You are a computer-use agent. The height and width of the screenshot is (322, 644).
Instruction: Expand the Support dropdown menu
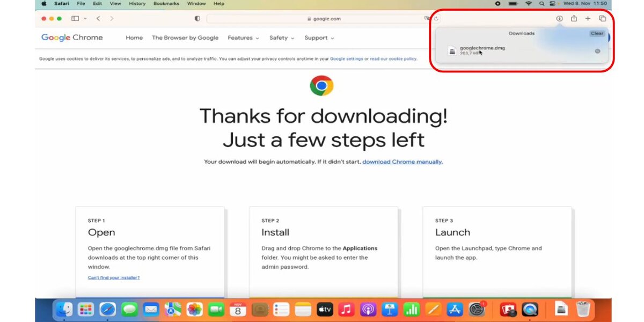click(319, 38)
